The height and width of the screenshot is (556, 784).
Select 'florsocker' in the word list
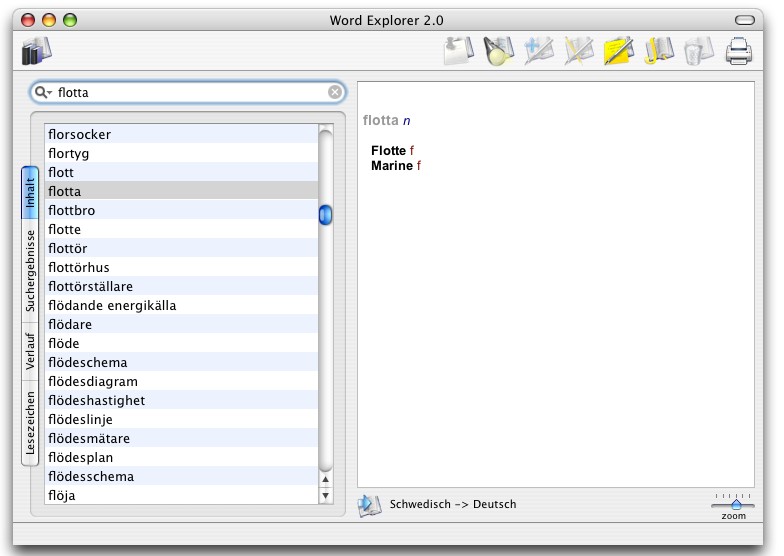point(181,134)
